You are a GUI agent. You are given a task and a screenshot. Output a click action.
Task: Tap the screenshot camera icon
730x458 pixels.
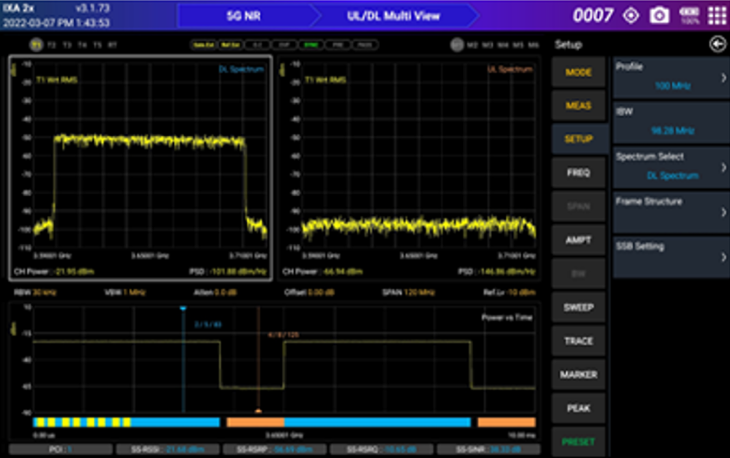[659, 15]
